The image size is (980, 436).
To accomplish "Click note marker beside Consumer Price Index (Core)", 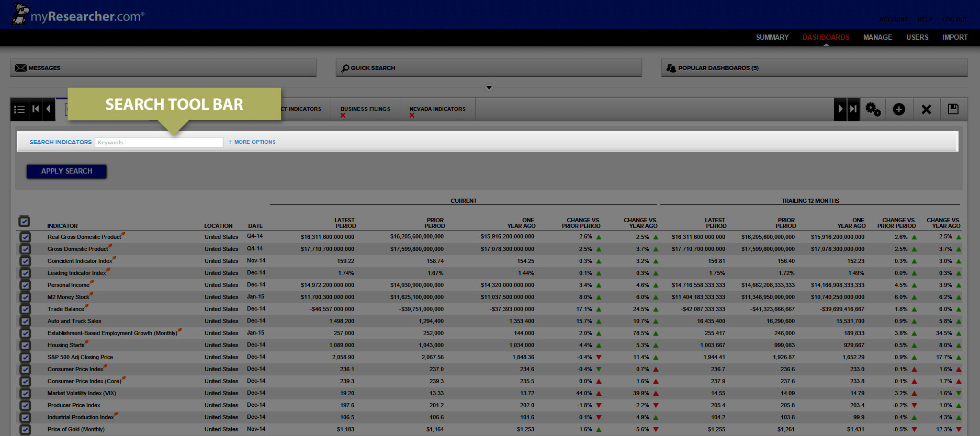I will pyautogui.click(x=123, y=378).
